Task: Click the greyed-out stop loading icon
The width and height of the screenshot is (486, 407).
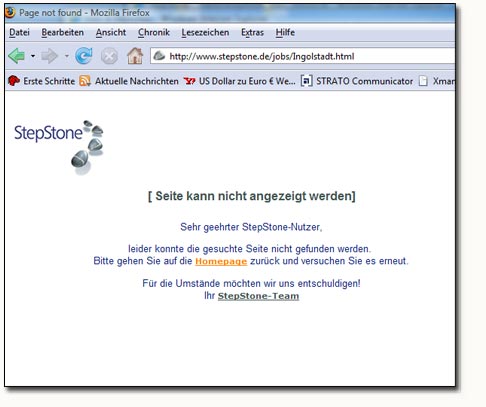Action: (109, 56)
